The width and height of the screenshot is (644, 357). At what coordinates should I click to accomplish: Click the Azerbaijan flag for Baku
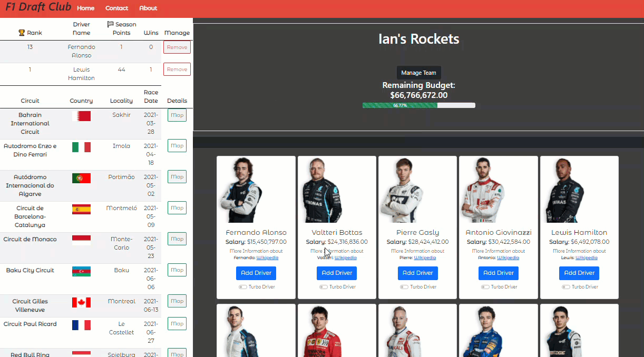coord(81,271)
